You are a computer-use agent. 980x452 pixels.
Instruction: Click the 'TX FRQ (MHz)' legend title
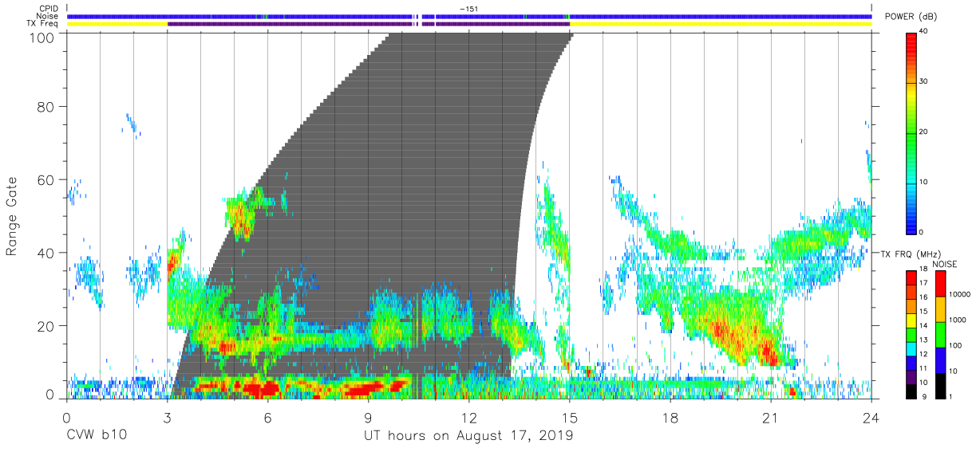coord(912,254)
